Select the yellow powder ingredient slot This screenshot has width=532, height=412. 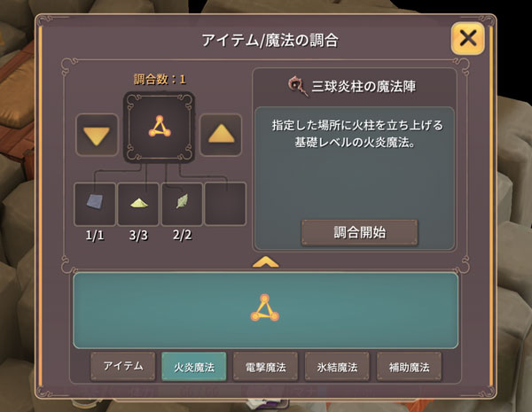point(138,204)
